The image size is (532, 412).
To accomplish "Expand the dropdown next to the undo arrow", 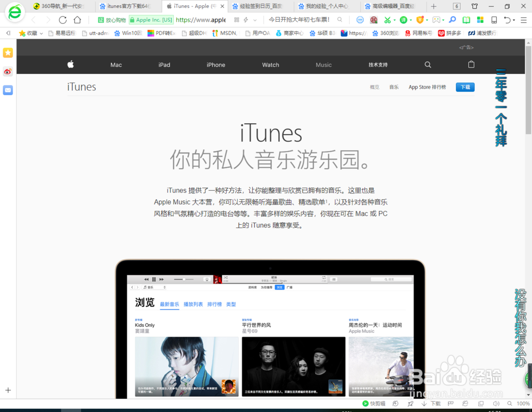I will coord(514,20).
